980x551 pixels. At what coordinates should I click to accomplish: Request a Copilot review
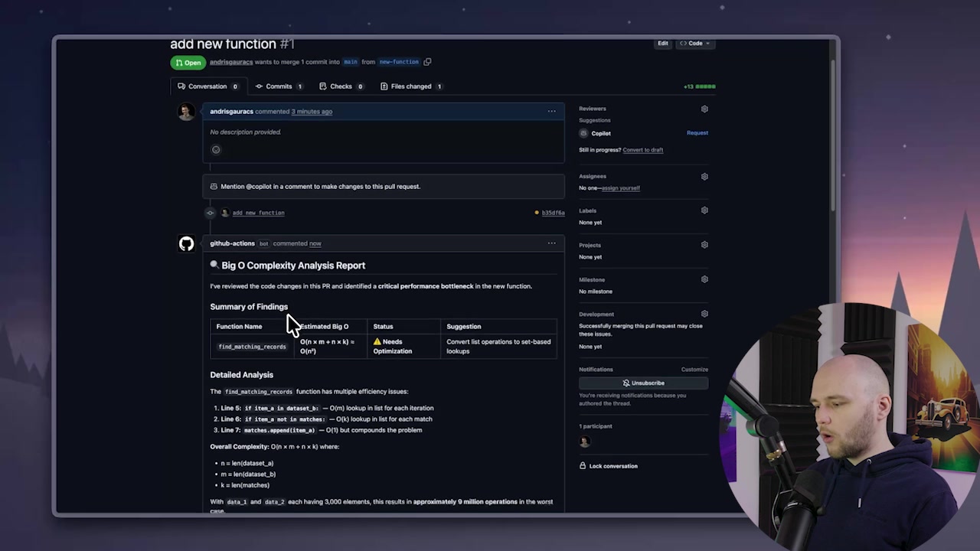(x=697, y=132)
